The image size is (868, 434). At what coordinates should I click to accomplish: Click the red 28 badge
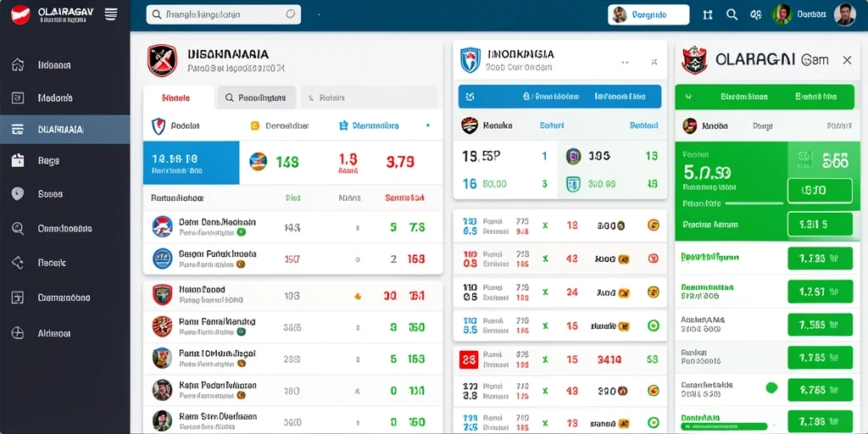tap(469, 359)
